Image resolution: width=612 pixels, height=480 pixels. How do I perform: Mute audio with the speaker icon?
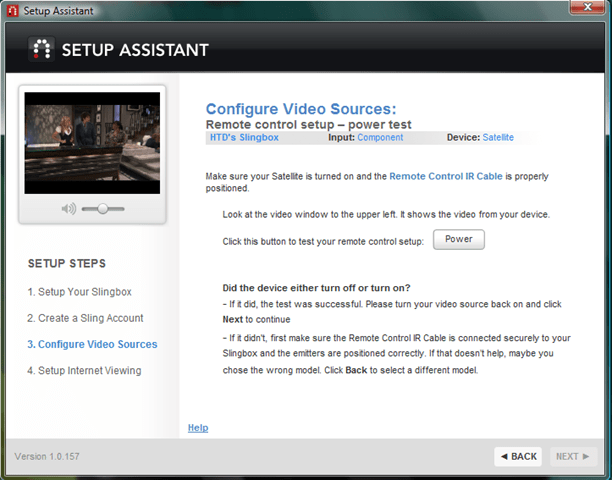click(x=68, y=209)
